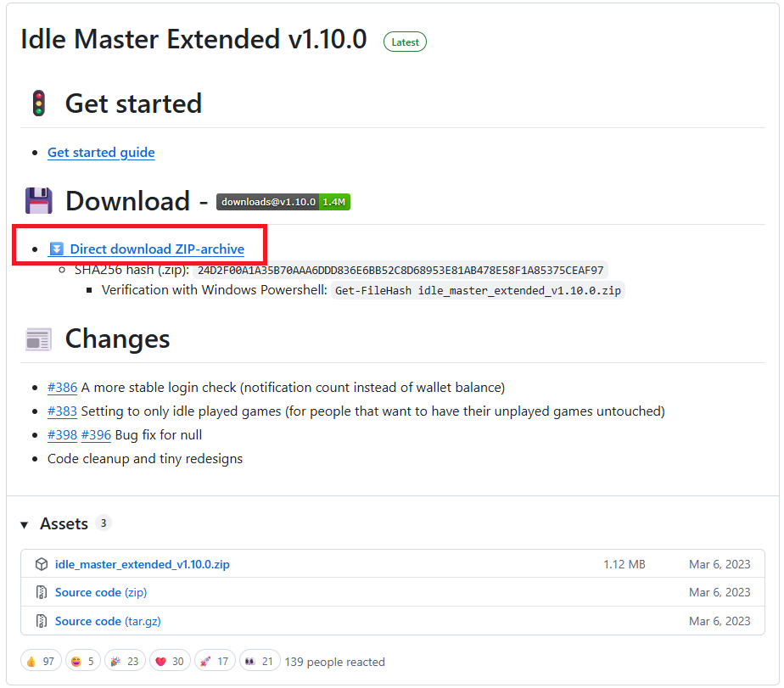
Task: Click the 1.12 MB file size
Action: (x=624, y=564)
